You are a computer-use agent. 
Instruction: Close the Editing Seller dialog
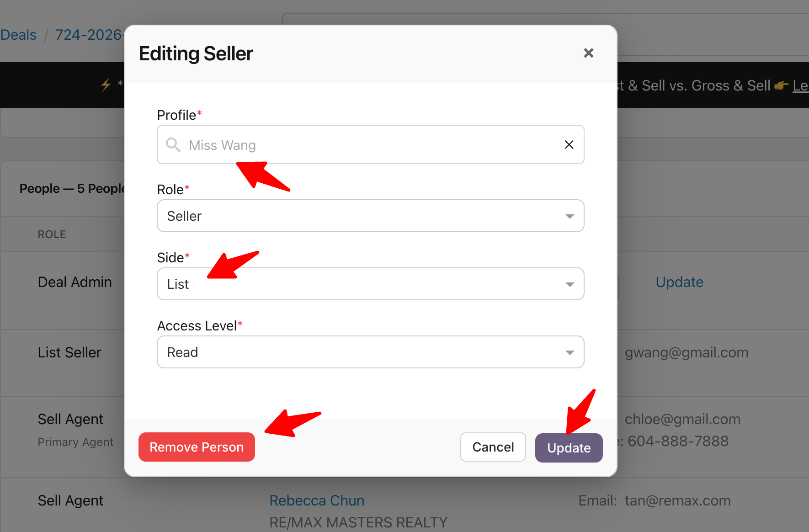[x=588, y=53]
